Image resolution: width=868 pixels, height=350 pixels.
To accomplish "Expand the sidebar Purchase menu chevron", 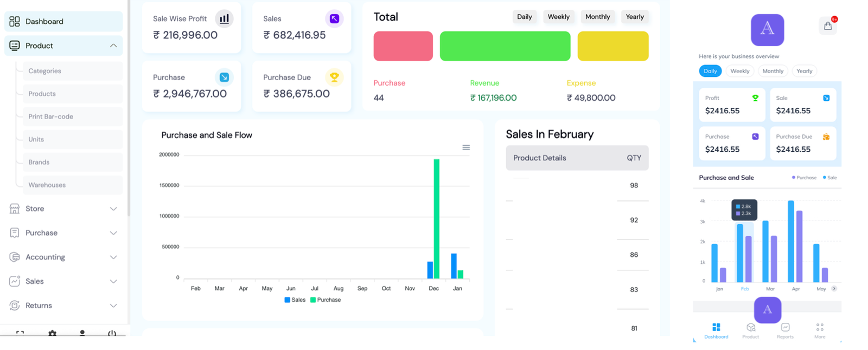I will coord(113,233).
